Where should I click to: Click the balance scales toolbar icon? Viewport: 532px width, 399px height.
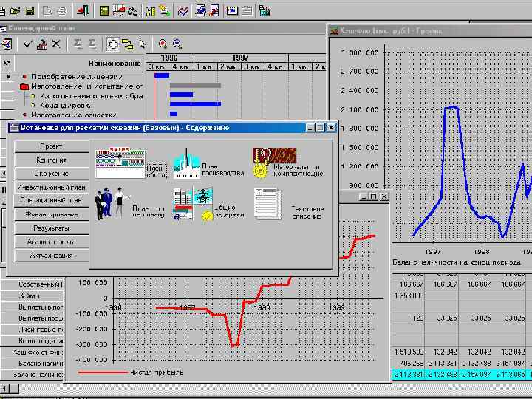(x=133, y=11)
